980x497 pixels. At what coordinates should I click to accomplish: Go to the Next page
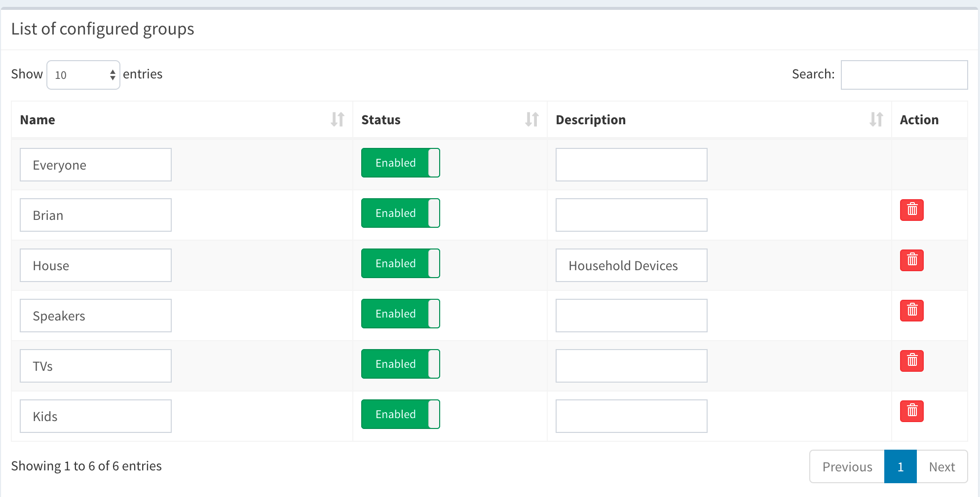(942, 466)
